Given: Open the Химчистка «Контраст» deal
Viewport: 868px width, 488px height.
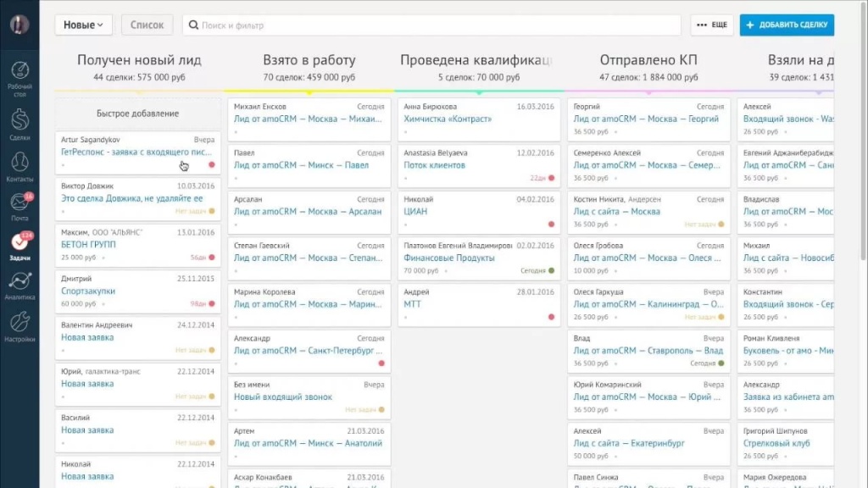Looking at the screenshot, I should [x=448, y=119].
